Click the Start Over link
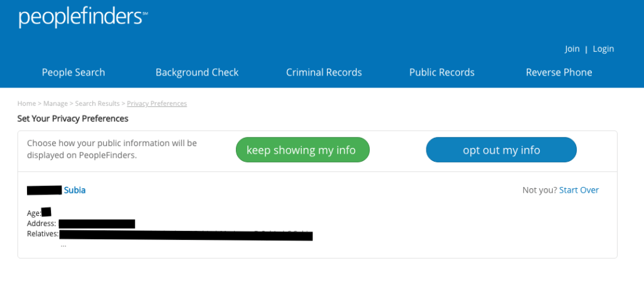The height and width of the screenshot is (282, 644). (579, 190)
